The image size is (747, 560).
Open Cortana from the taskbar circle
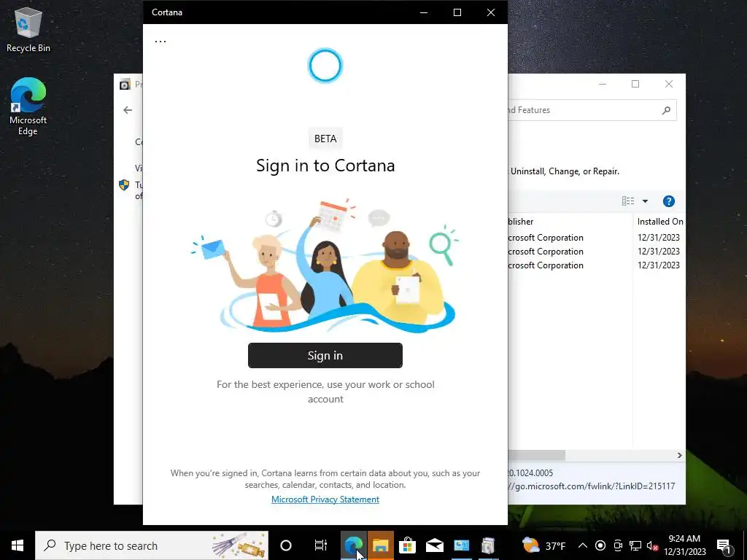point(286,545)
